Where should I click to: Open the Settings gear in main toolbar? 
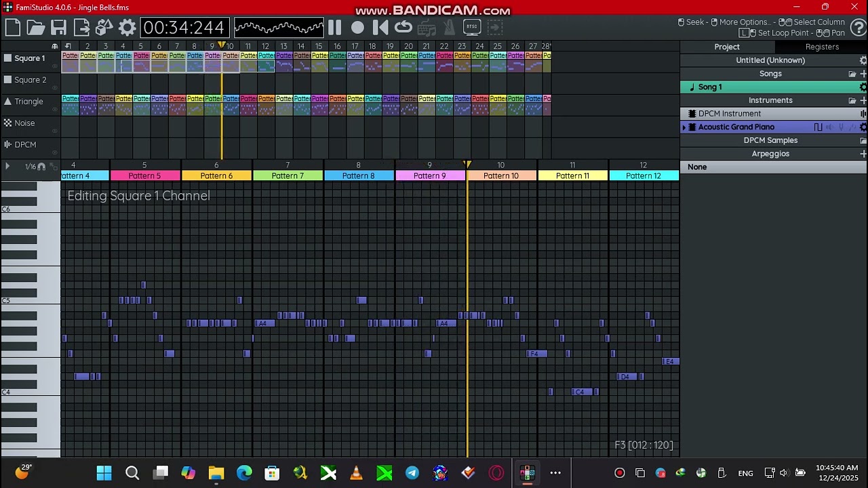pyautogui.click(x=127, y=28)
